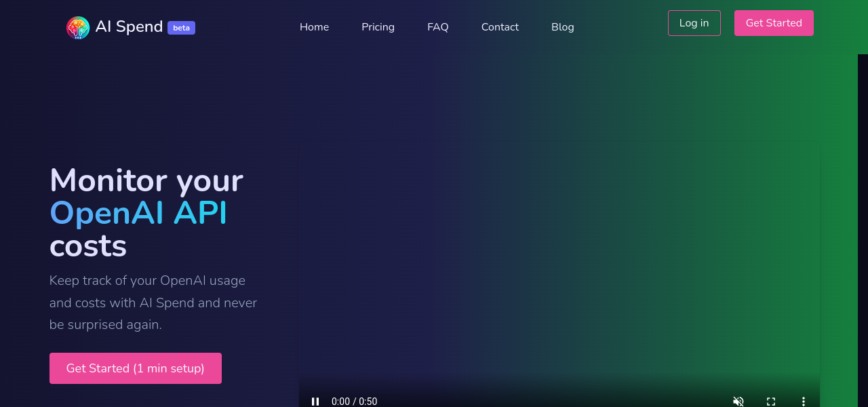Screen dimensions: 868x407
Task: Enter fullscreen mode on the video
Action: [x=771, y=401]
